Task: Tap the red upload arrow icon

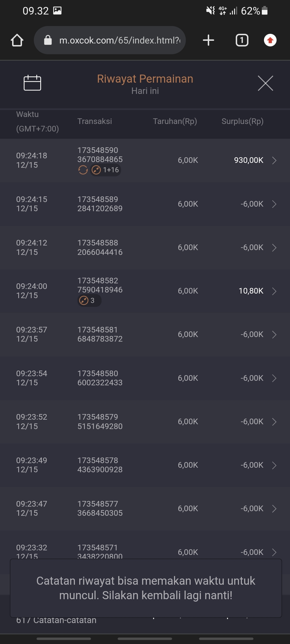Action: pyautogui.click(x=270, y=40)
